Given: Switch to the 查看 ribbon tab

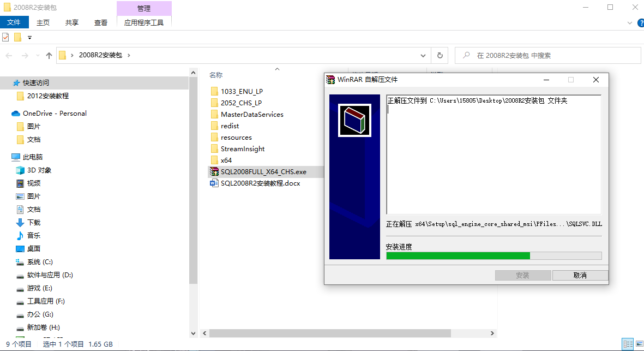Looking at the screenshot, I should (x=101, y=22).
